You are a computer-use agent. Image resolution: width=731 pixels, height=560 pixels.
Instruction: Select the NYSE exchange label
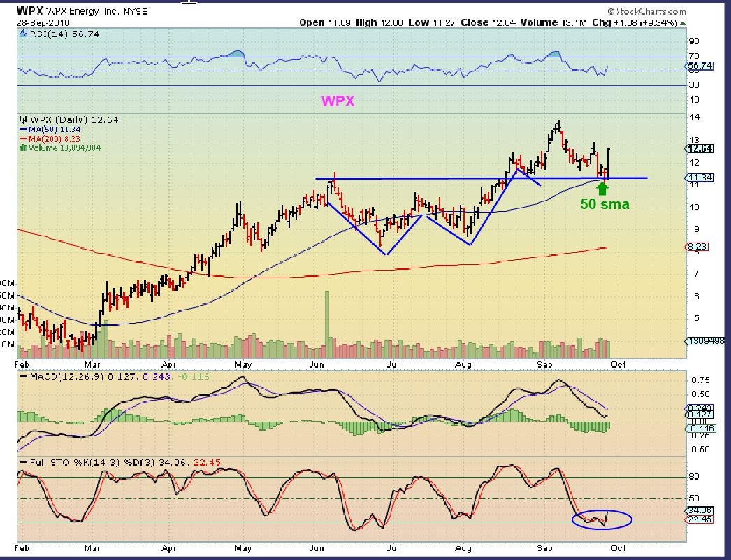[135, 12]
